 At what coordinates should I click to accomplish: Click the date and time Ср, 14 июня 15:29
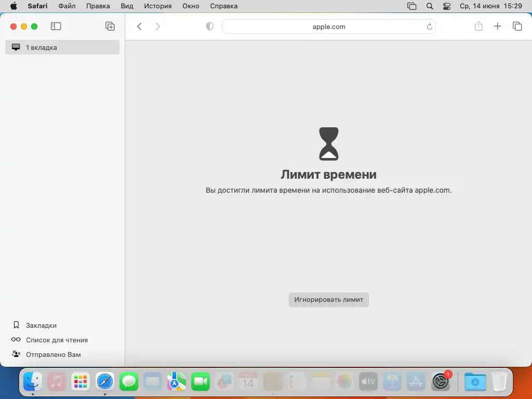(x=490, y=6)
